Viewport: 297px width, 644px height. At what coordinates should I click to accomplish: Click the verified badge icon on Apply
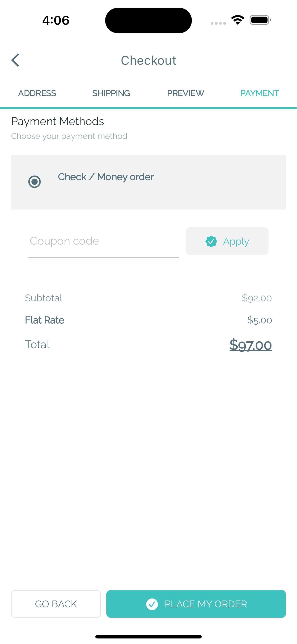[x=211, y=241]
